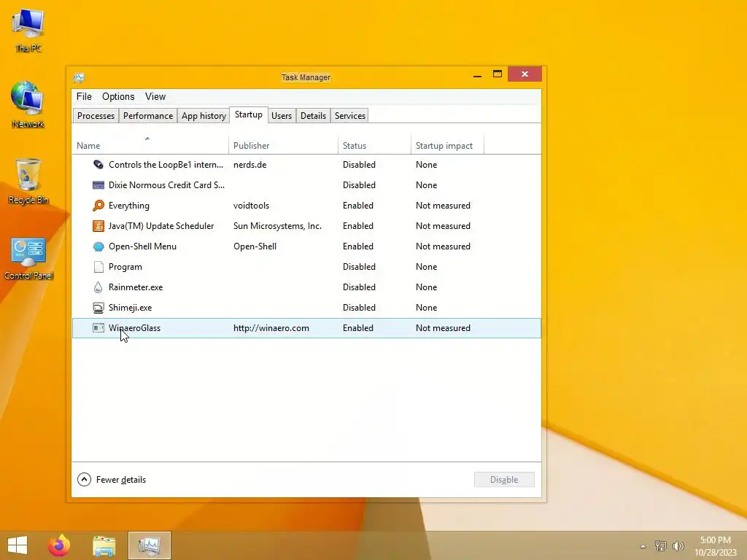Click the Java Update Scheduler icon
Viewport: 747px width, 560px height.
click(98, 226)
